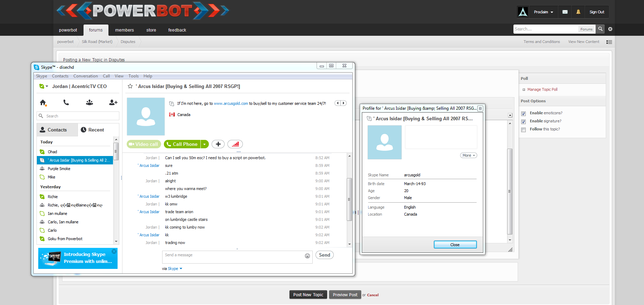Viewport: 644px width, 305px height.
Task: Open View New Content link
Action: coord(584,42)
